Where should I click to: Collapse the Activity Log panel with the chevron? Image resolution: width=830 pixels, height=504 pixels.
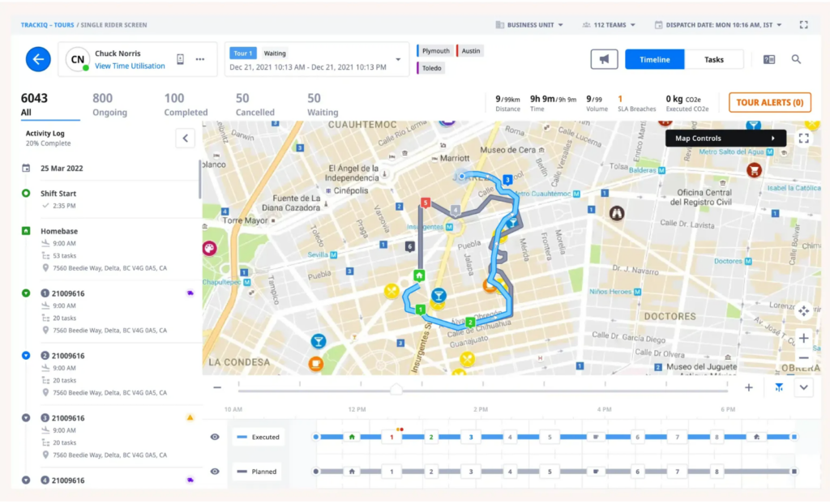coord(186,138)
